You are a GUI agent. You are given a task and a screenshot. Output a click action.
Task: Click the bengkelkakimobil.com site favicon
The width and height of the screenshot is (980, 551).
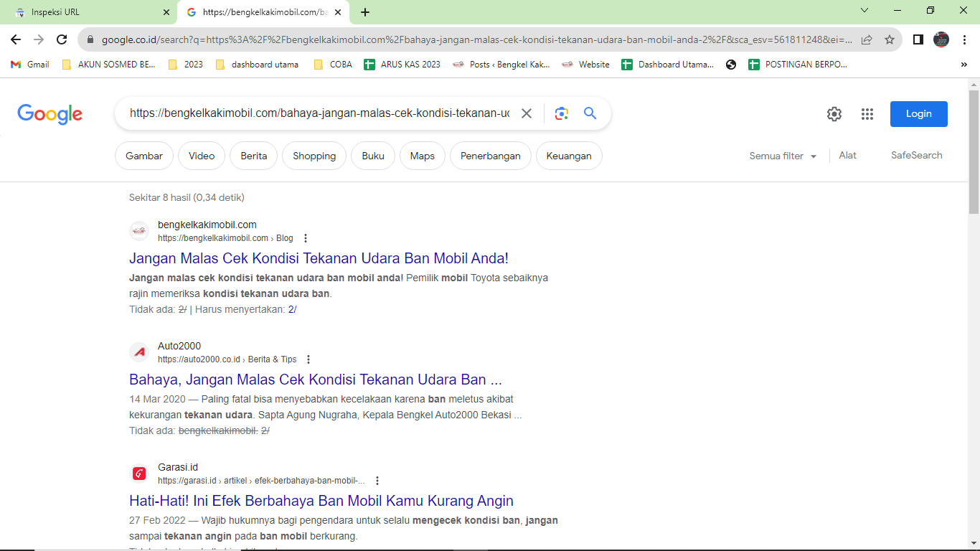click(139, 231)
